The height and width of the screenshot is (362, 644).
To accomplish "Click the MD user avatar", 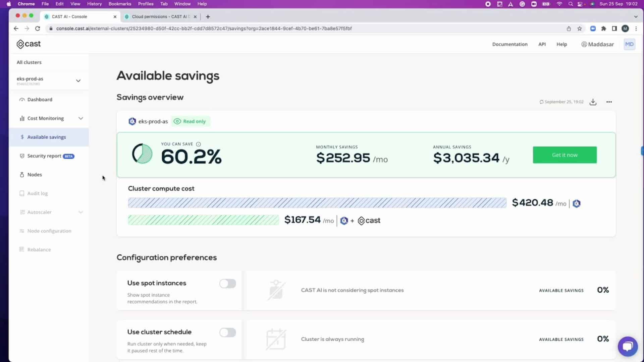I will (629, 44).
